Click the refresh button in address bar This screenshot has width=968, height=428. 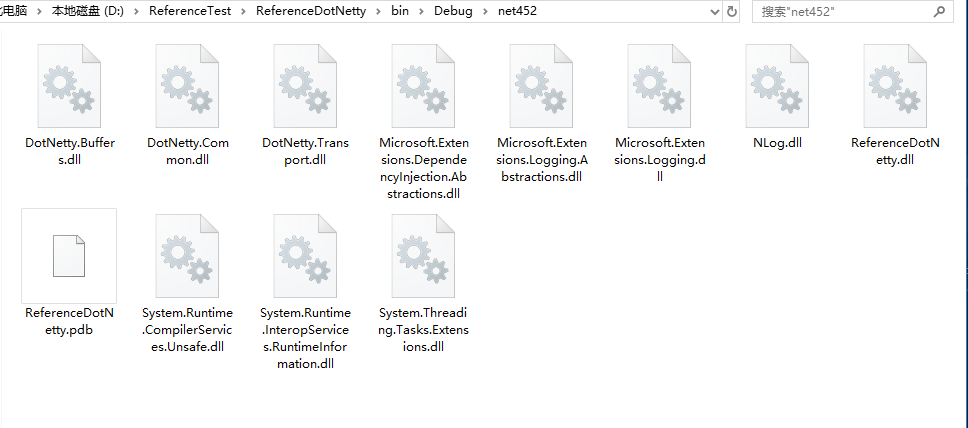tap(732, 11)
